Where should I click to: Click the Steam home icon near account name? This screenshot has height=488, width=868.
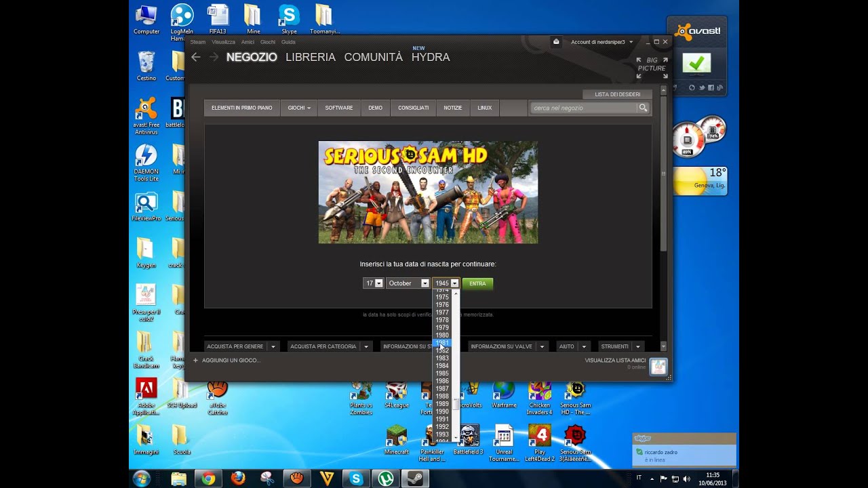click(556, 41)
